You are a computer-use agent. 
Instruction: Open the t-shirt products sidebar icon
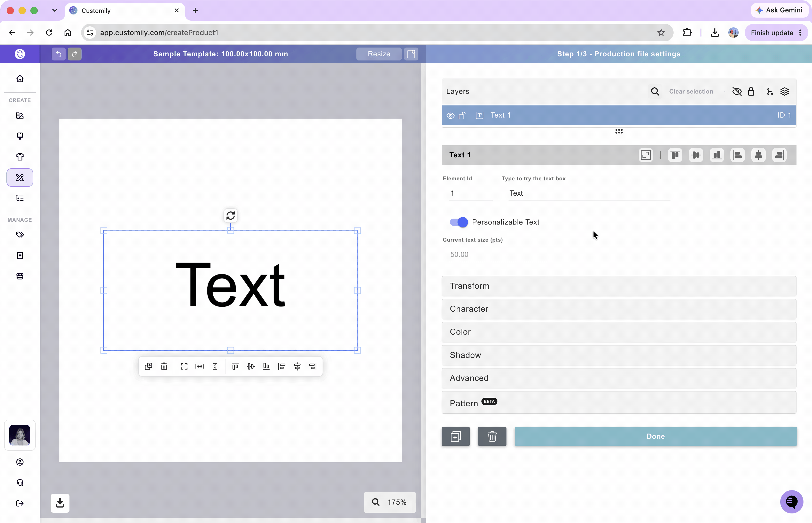(20, 157)
